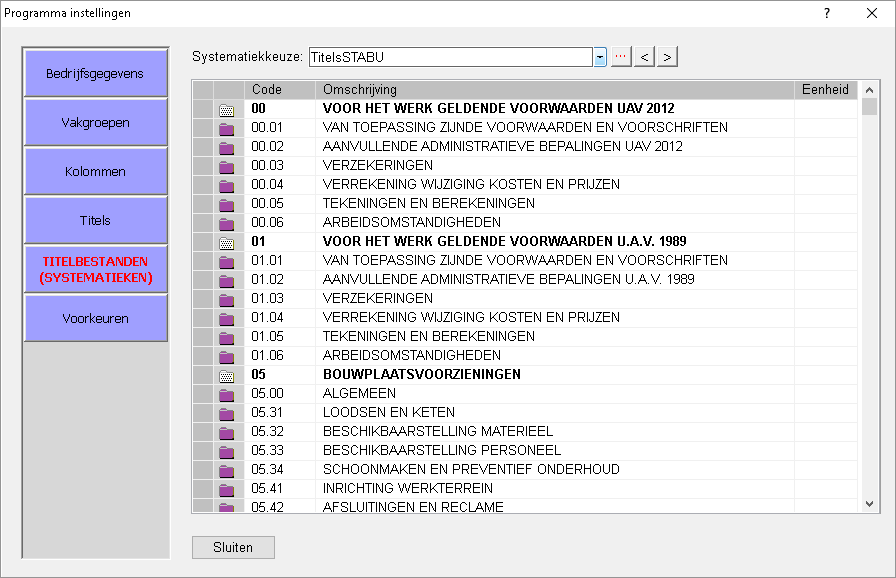Click the folder icon next to 00.01

click(x=225, y=127)
